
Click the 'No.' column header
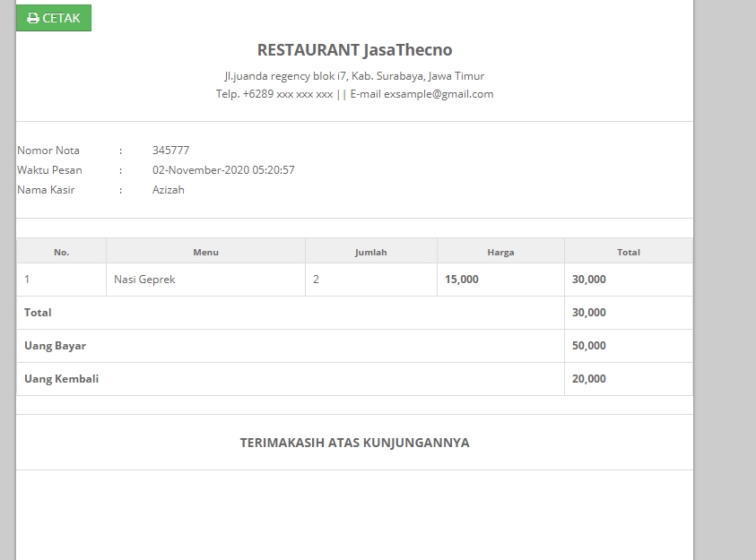(61, 252)
